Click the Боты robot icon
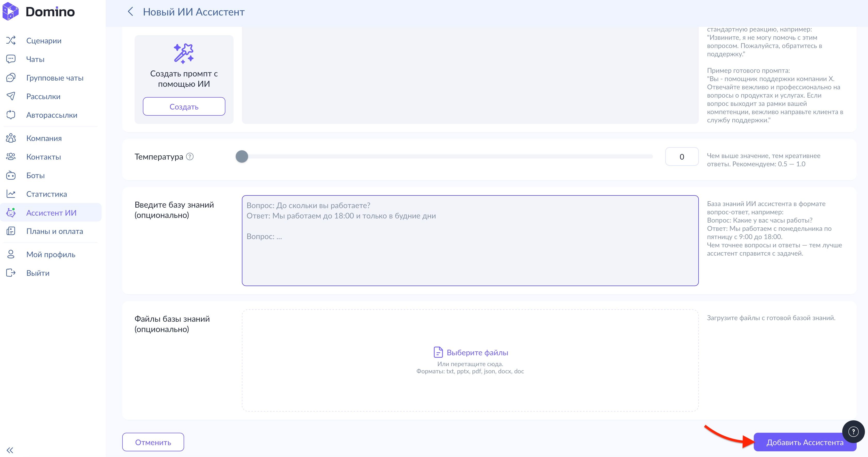 [x=11, y=175]
